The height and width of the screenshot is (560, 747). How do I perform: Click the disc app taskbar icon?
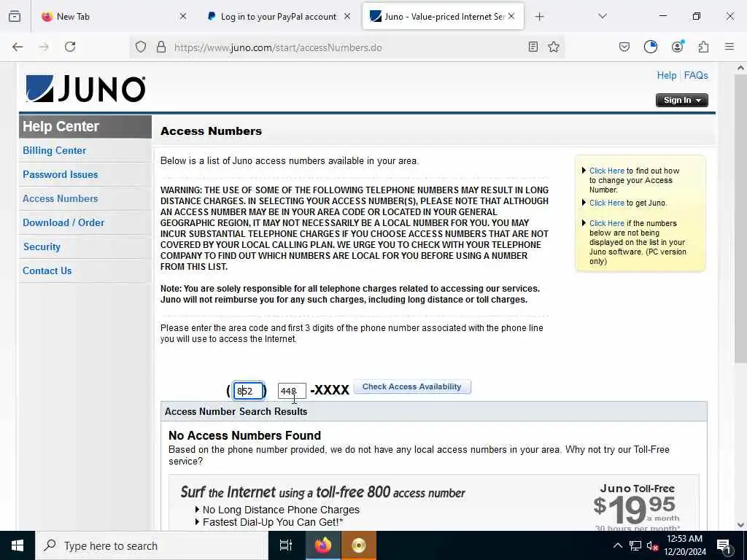(359, 545)
